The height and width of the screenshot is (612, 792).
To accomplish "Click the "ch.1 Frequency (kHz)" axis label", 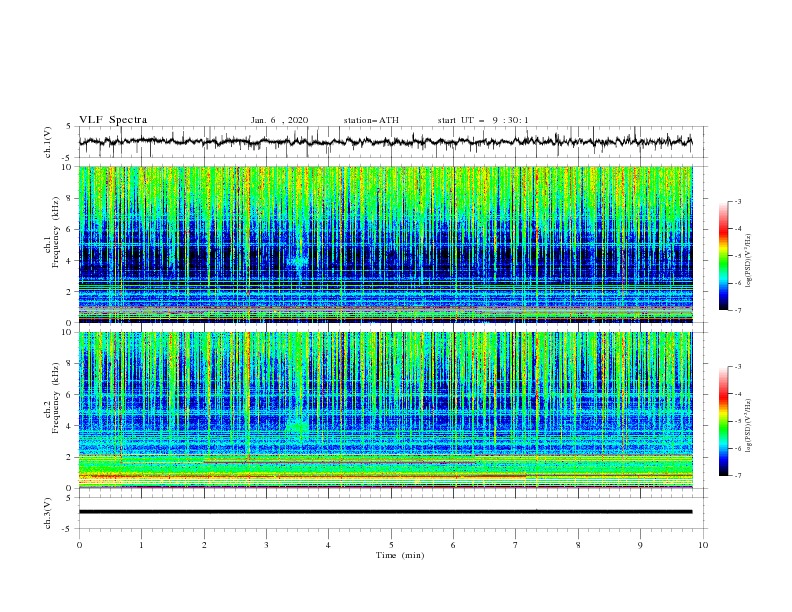I will click(52, 232).
